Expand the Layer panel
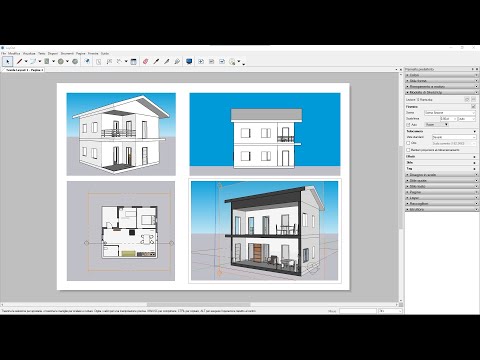 click(442, 198)
